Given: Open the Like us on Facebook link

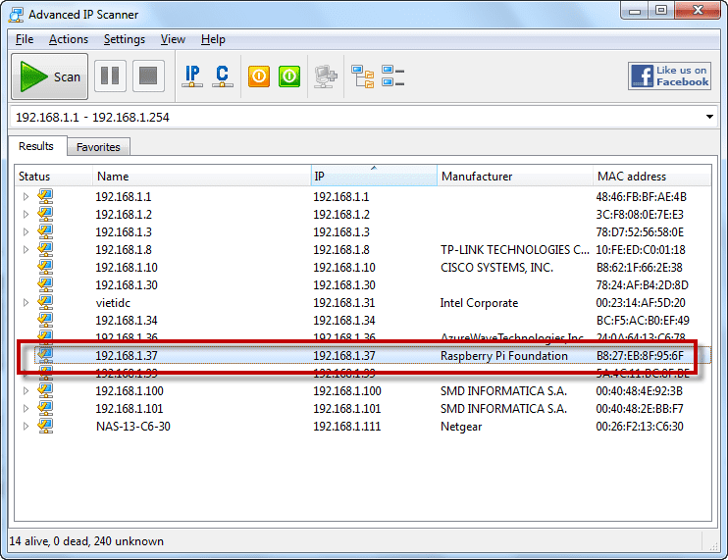Looking at the screenshot, I should 669,76.
